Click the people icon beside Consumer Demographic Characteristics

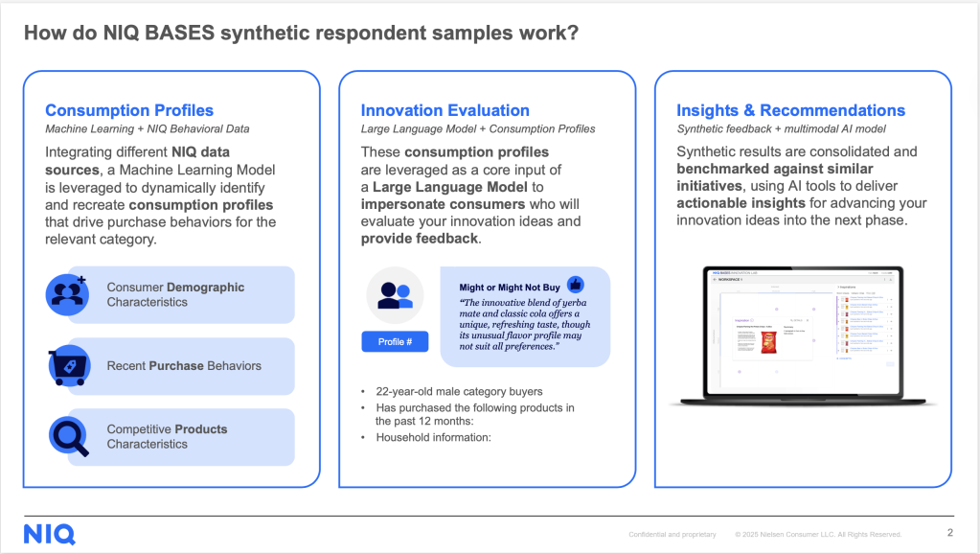66,294
